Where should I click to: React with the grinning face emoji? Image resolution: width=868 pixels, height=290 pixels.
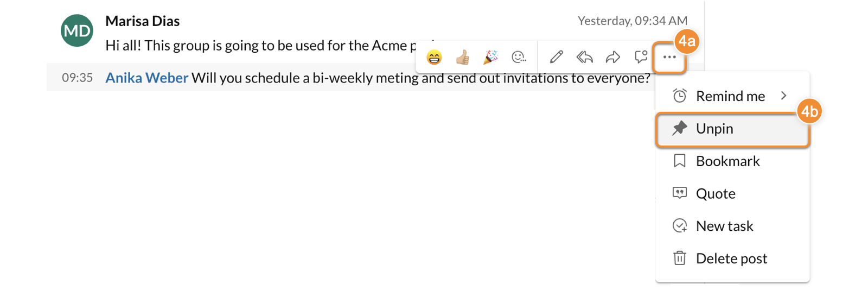[x=434, y=57]
